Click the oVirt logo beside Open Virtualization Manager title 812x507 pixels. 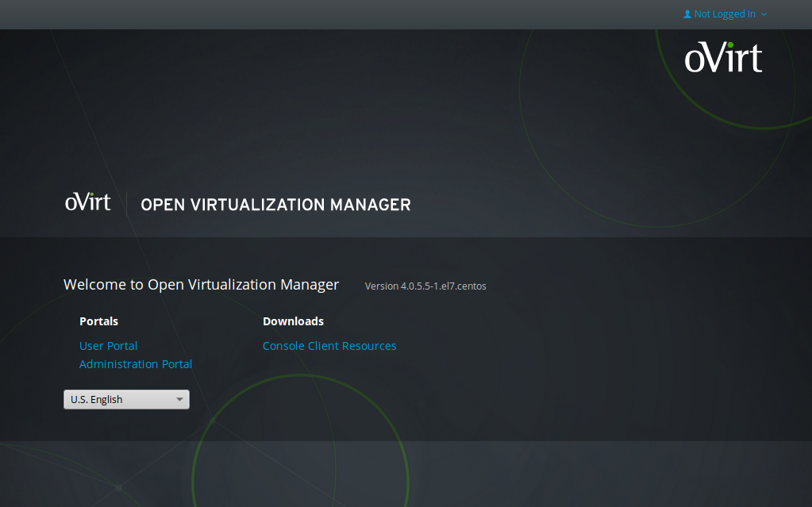pyautogui.click(x=88, y=202)
